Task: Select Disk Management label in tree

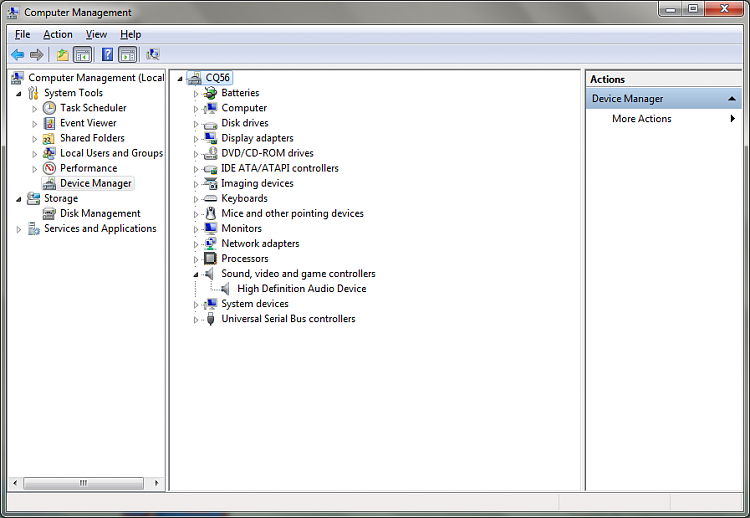Action: click(x=100, y=213)
